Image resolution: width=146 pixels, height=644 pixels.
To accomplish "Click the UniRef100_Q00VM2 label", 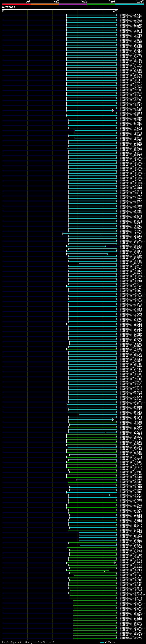I will (131, 414).
